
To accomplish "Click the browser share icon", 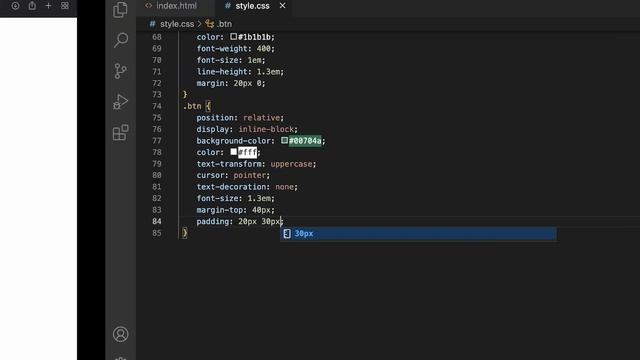I will (x=32, y=6).
